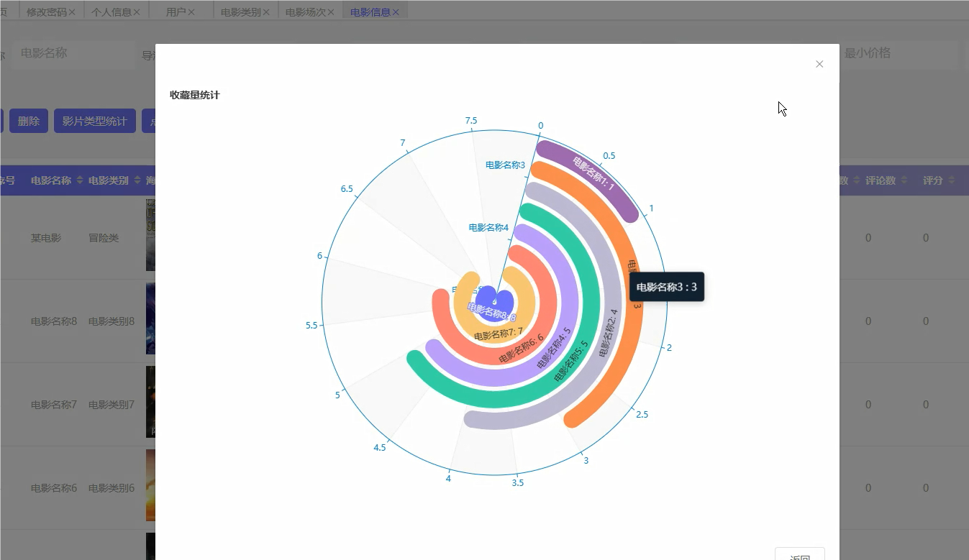Click 电影名称6 cell in the table
Viewport: 969px width, 560px height.
pyautogui.click(x=54, y=488)
